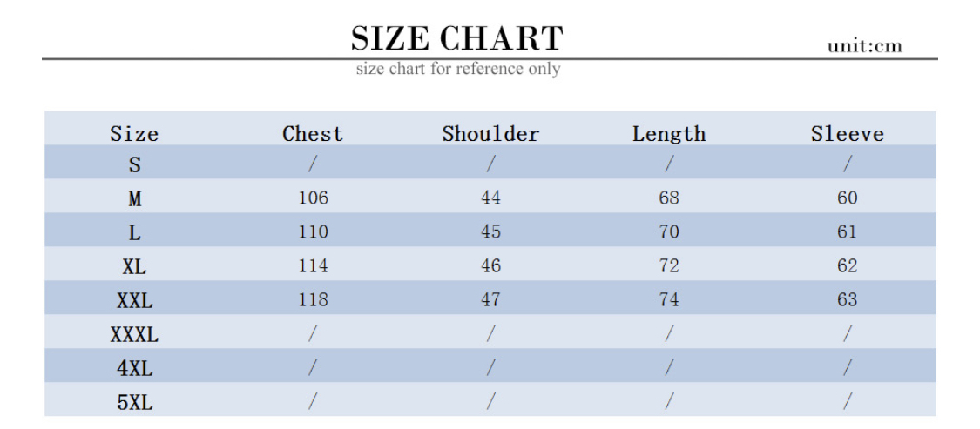980x429 pixels.
Task: Select the Length column header
Action: point(669,134)
